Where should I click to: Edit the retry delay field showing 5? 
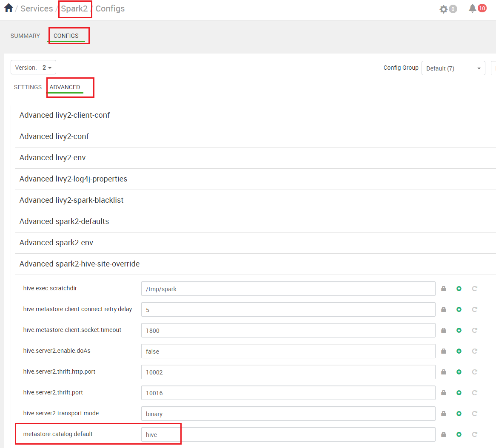[x=288, y=309]
